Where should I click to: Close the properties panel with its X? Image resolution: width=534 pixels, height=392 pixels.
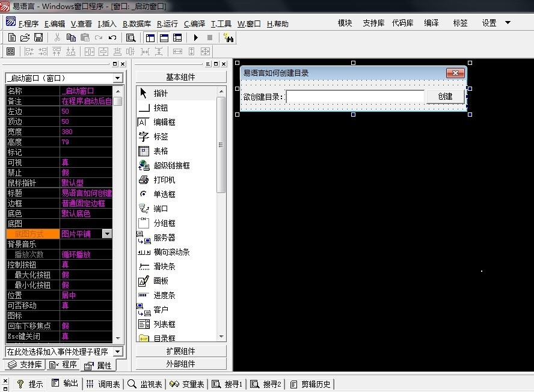pos(123,64)
